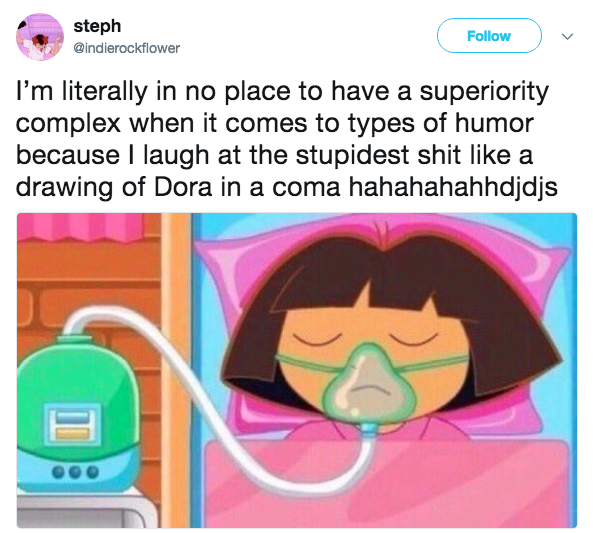Click the word hahahahahhdjdjs in the tweet
594x533 pixels.
click(x=453, y=187)
